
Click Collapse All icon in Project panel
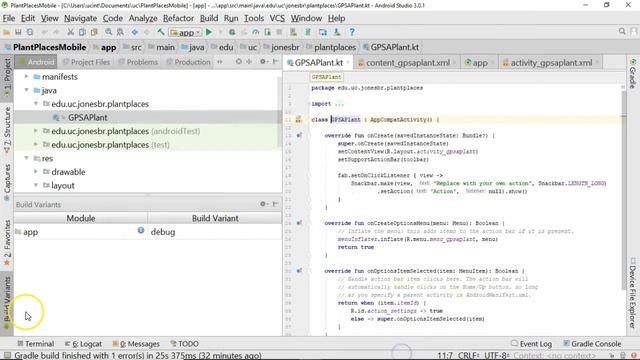click(x=249, y=62)
